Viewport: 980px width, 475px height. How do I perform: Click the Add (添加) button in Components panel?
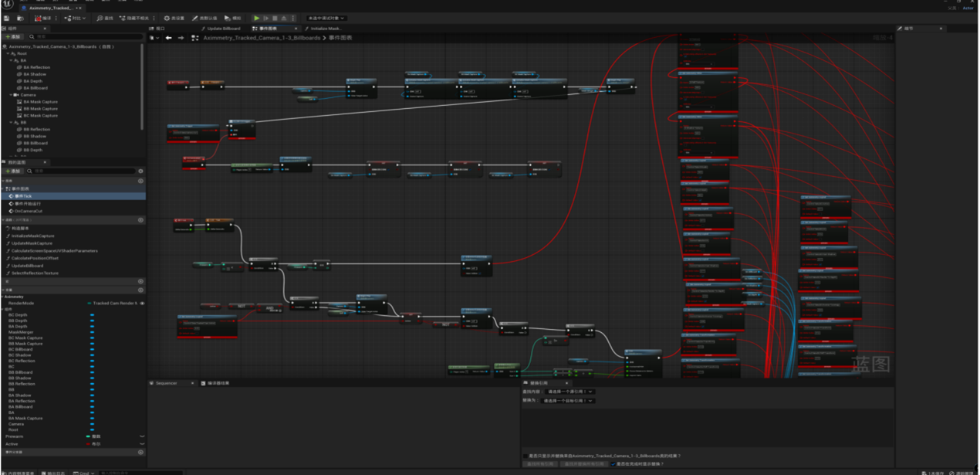[13, 36]
